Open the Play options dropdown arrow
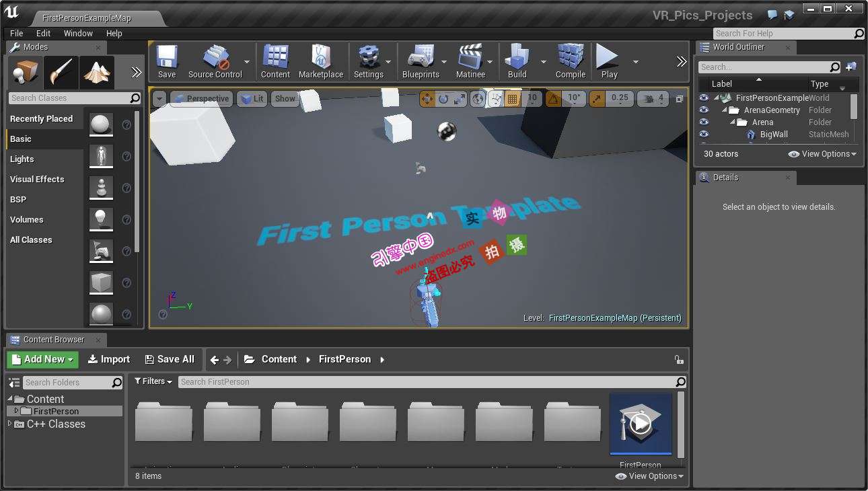Image resolution: width=868 pixels, height=491 pixels. pos(635,62)
